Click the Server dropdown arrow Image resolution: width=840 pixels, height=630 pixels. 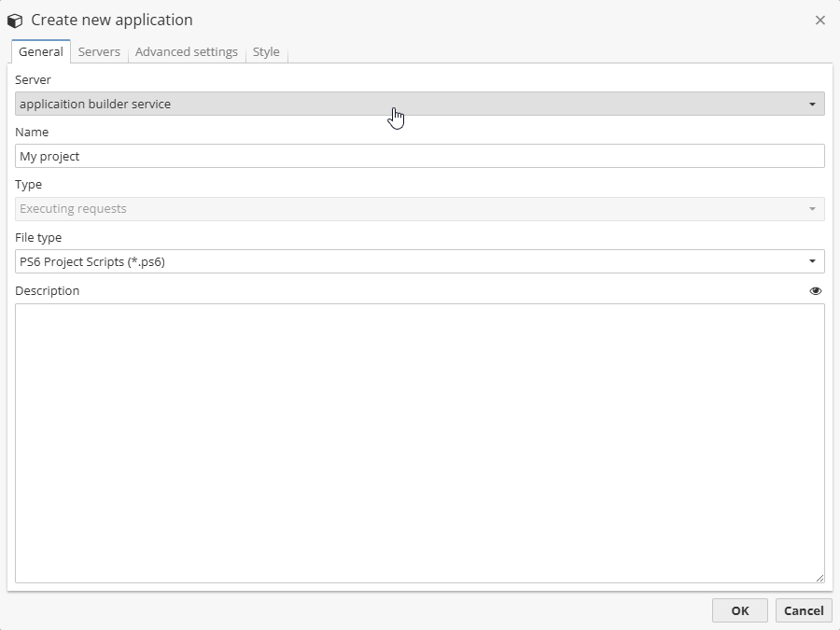click(x=812, y=105)
